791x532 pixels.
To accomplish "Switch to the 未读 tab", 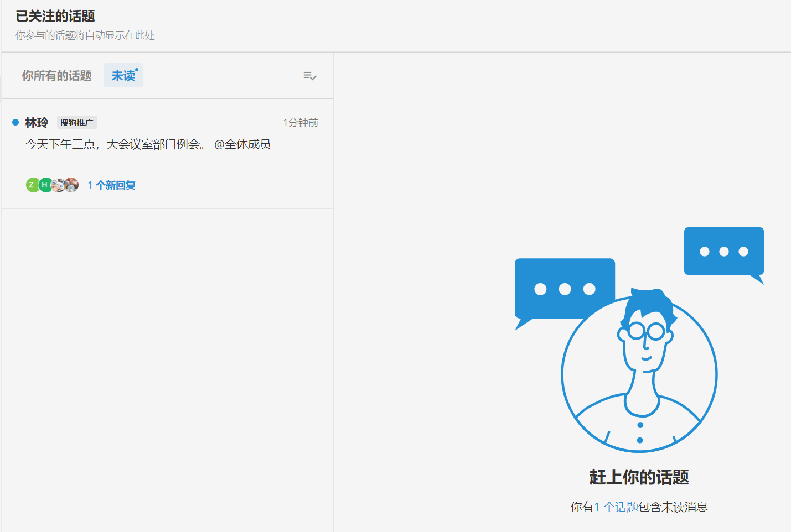I will 123,75.
